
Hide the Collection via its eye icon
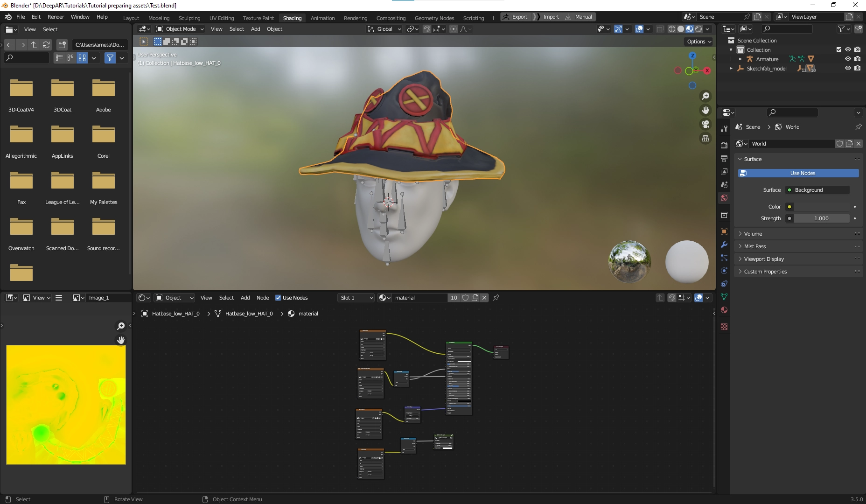coord(848,49)
